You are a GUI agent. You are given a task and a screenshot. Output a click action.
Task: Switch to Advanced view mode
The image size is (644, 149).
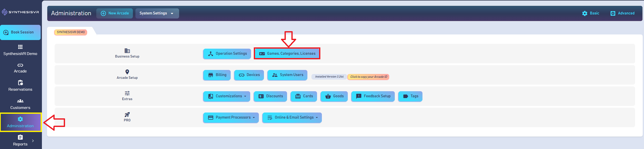622,13
